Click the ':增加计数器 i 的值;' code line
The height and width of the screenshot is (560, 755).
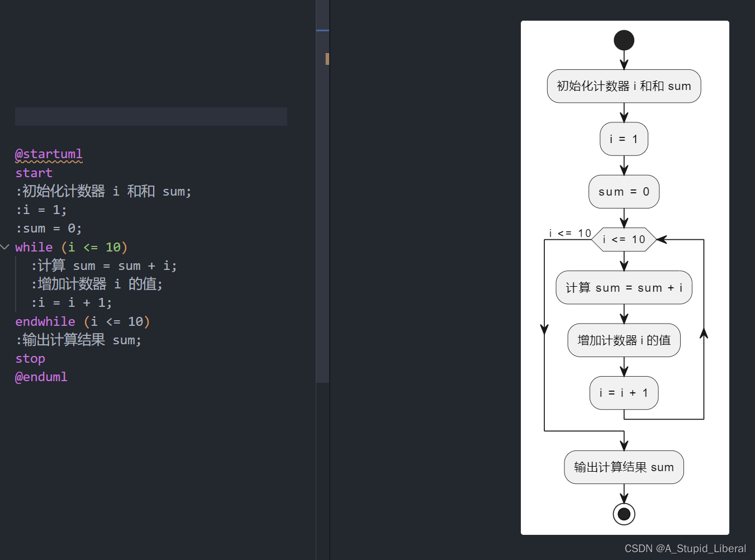click(97, 284)
